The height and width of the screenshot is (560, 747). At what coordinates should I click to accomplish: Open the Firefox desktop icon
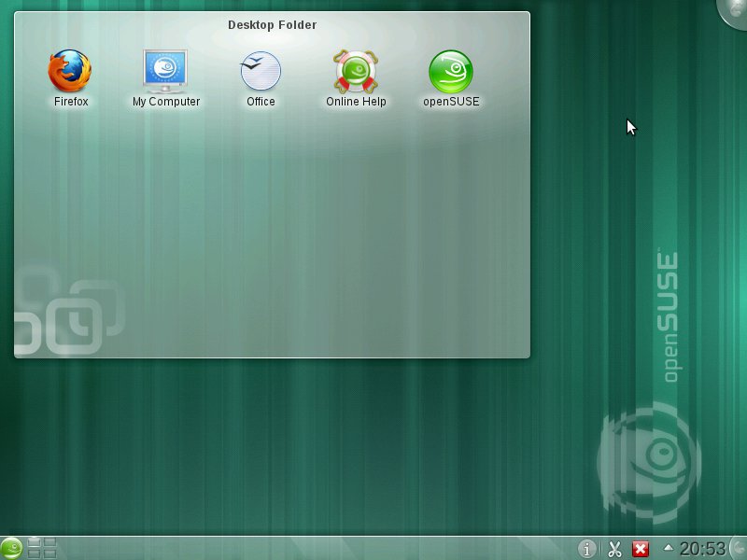[x=70, y=71]
